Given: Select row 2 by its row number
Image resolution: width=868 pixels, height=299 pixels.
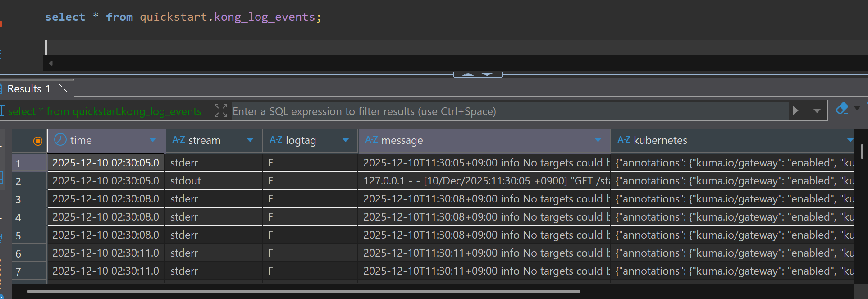Looking at the screenshot, I should point(18,181).
